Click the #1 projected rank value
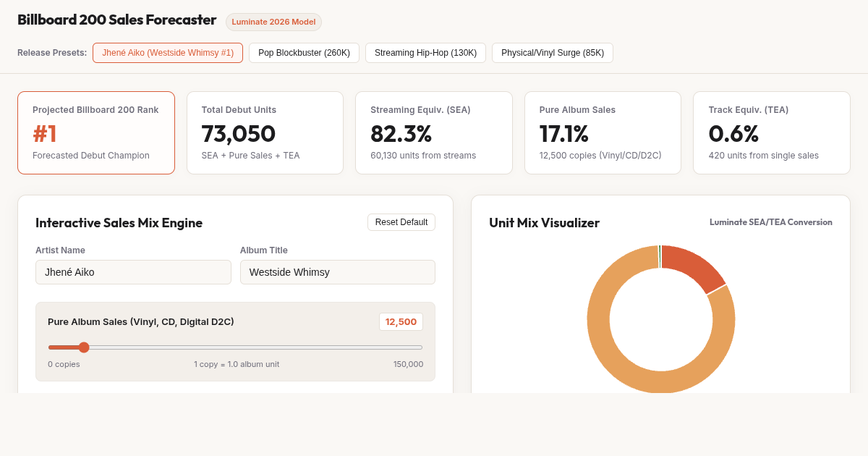The width and height of the screenshot is (868, 456). pyautogui.click(x=45, y=134)
